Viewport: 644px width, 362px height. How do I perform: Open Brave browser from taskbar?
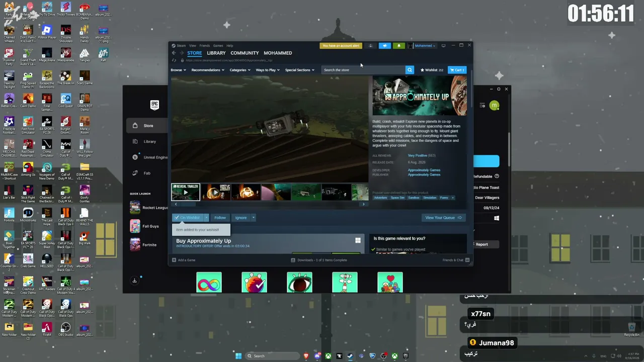click(x=306, y=356)
